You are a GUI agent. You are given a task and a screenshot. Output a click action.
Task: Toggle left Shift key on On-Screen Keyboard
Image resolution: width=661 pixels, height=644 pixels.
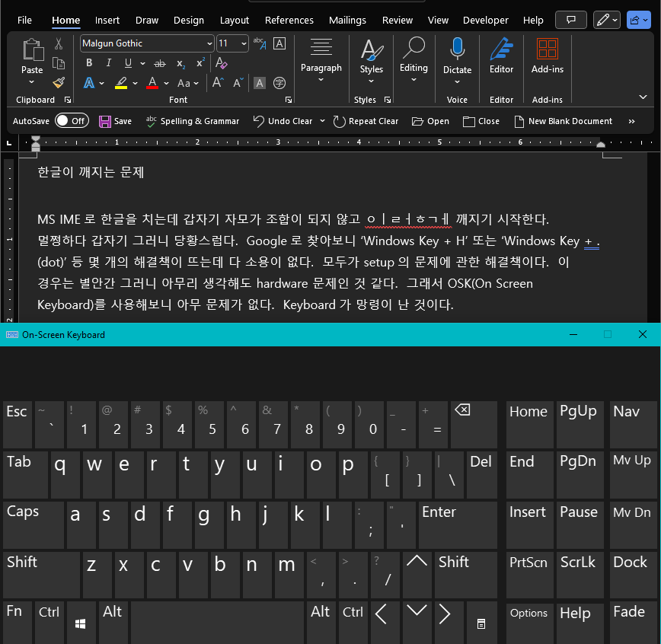(x=40, y=573)
